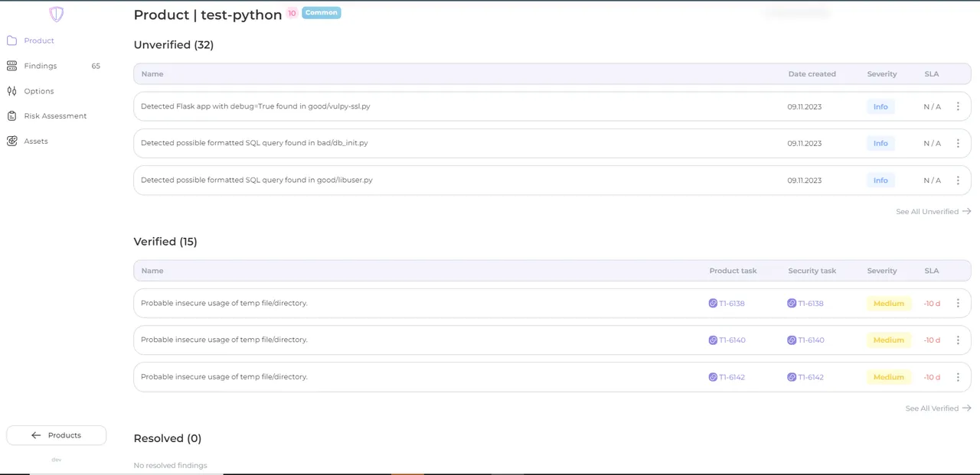Click the Products back button
This screenshot has height=475, width=980.
(56, 434)
